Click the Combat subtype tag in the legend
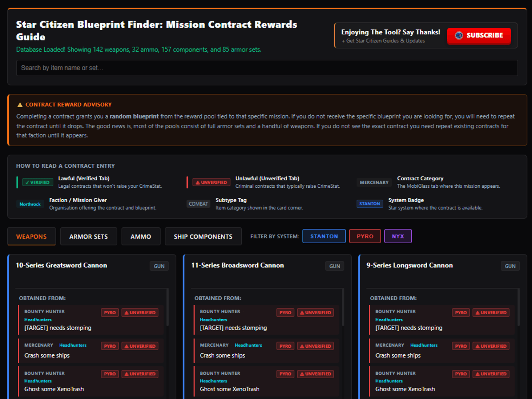 coord(198,204)
